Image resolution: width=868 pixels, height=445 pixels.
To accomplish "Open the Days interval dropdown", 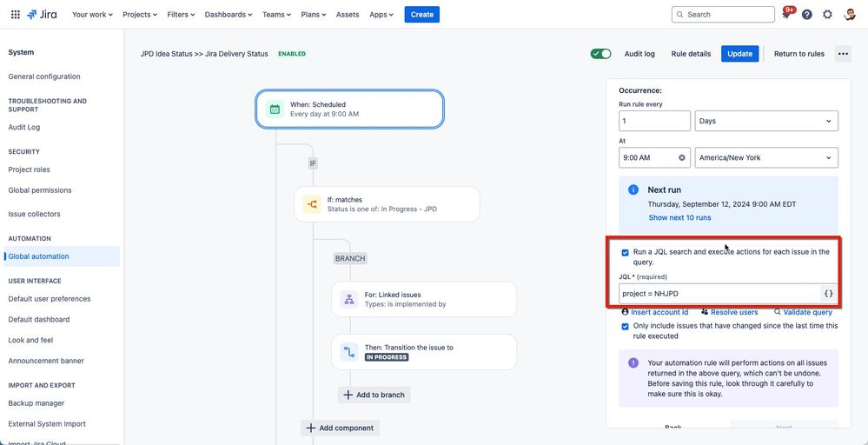I will [x=766, y=121].
